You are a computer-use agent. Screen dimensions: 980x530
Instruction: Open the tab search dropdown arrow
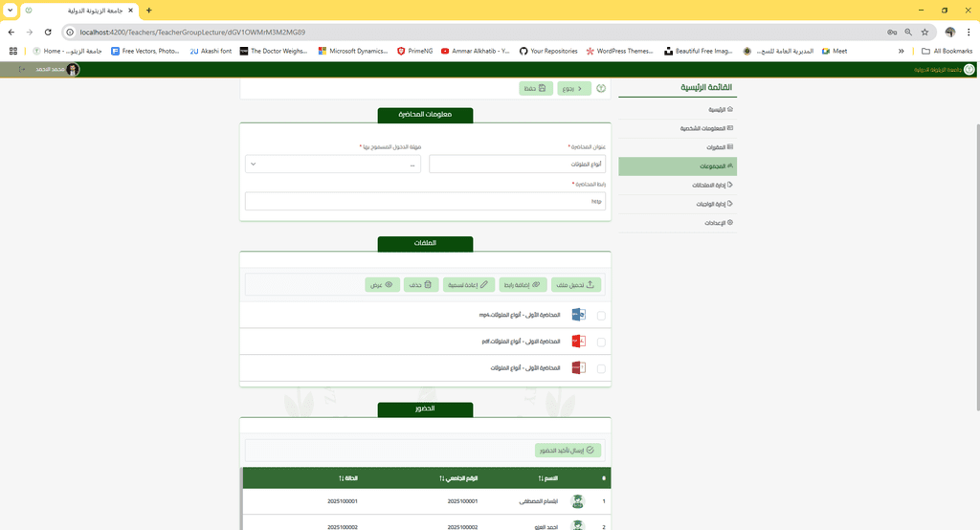tap(10, 10)
